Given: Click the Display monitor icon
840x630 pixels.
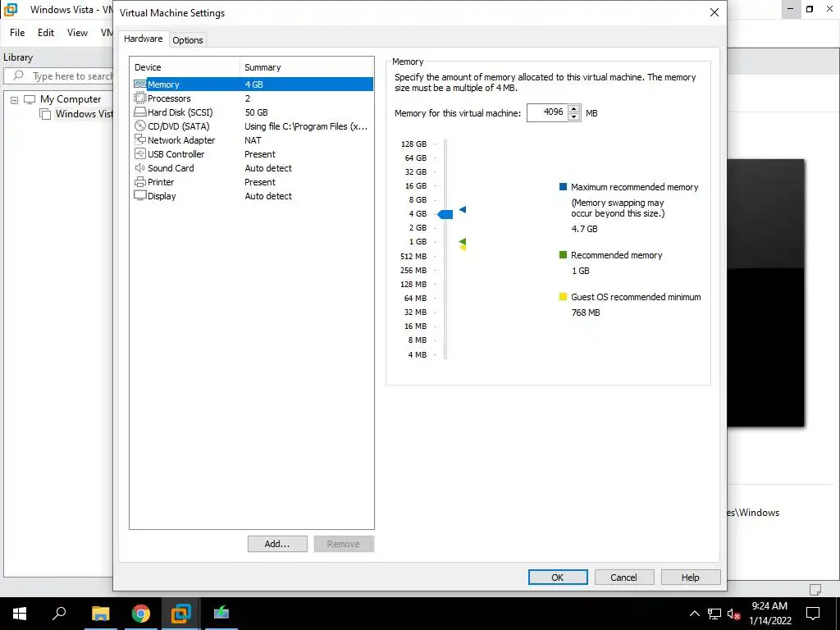Looking at the screenshot, I should click(139, 195).
